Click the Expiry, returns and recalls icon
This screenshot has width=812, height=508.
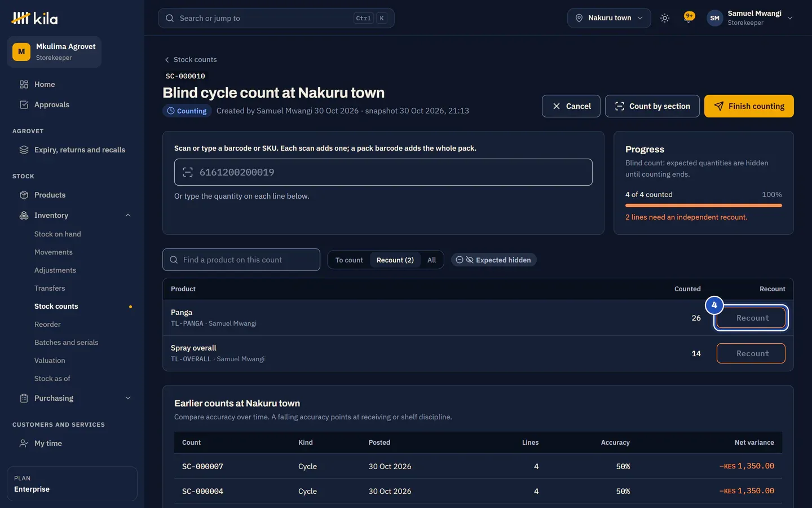[x=24, y=150]
